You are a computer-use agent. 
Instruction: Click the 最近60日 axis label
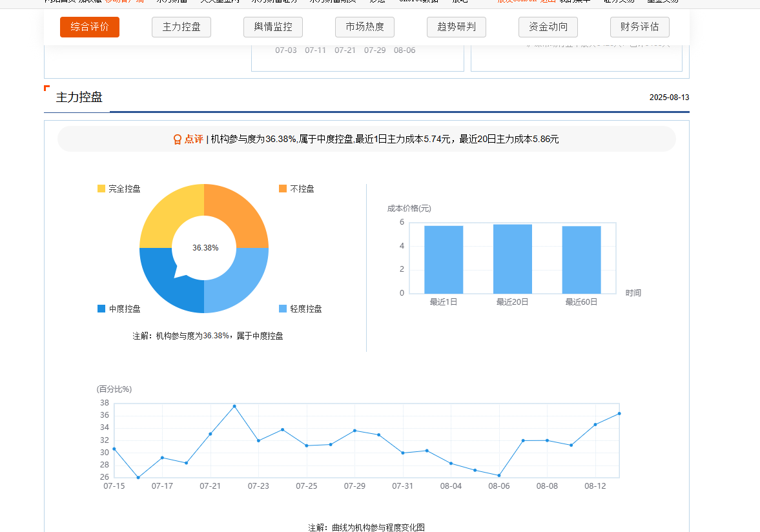pos(581,302)
